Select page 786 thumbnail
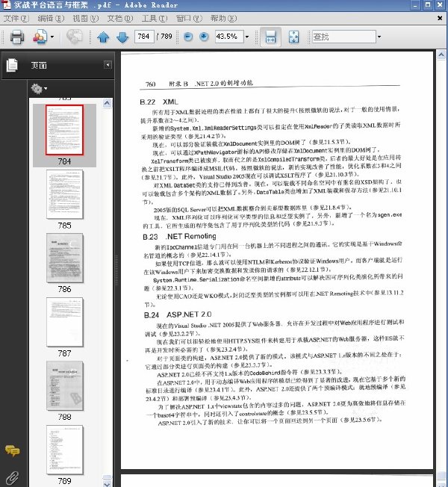 tap(64, 258)
